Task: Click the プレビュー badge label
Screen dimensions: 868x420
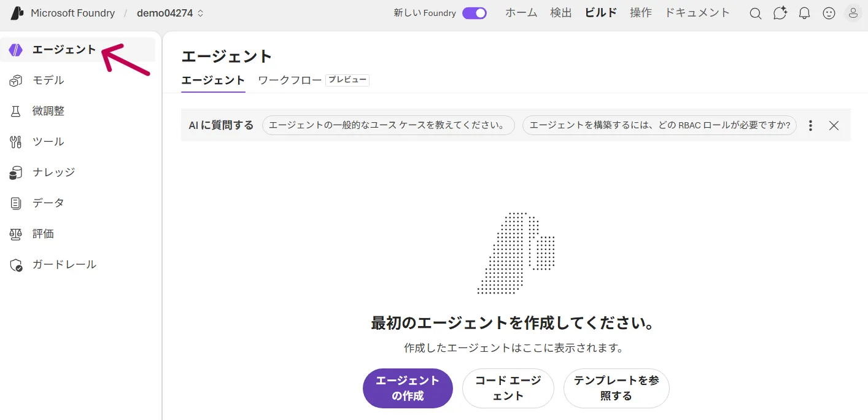Action: click(347, 80)
